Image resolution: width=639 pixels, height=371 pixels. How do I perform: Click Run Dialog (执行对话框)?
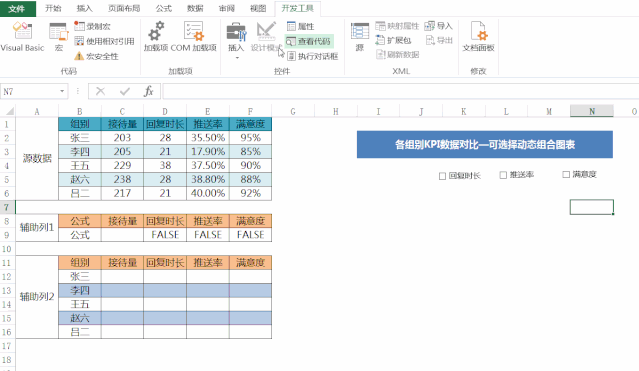point(313,56)
